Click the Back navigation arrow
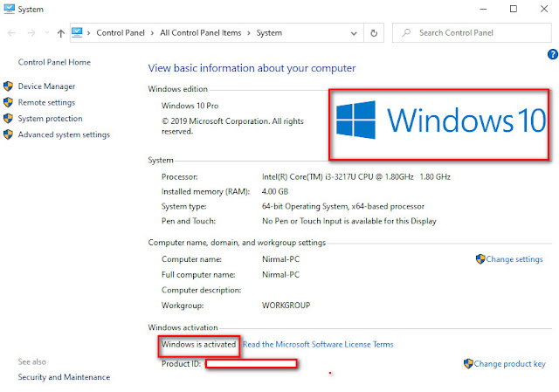Image resolution: width=559 pixels, height=392 pixels. pyautogui.click(x=11, y=33)
